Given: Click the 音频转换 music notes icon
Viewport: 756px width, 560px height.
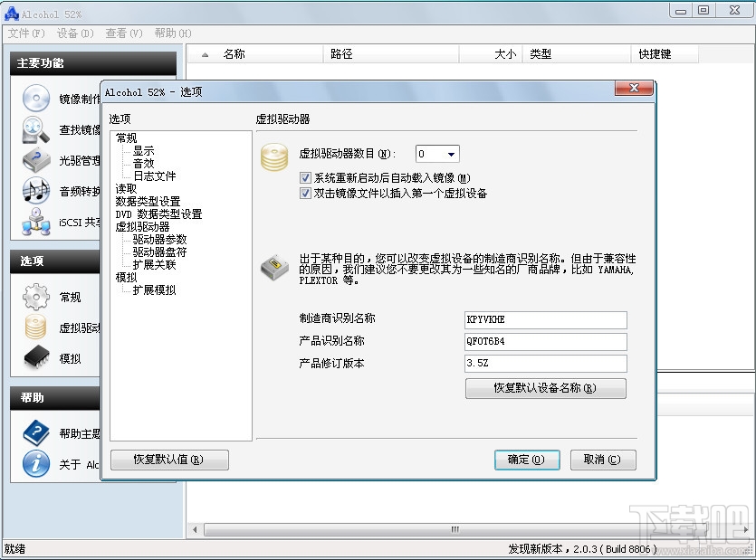Looking at the screenshot, I should click(x=36, y=191).
